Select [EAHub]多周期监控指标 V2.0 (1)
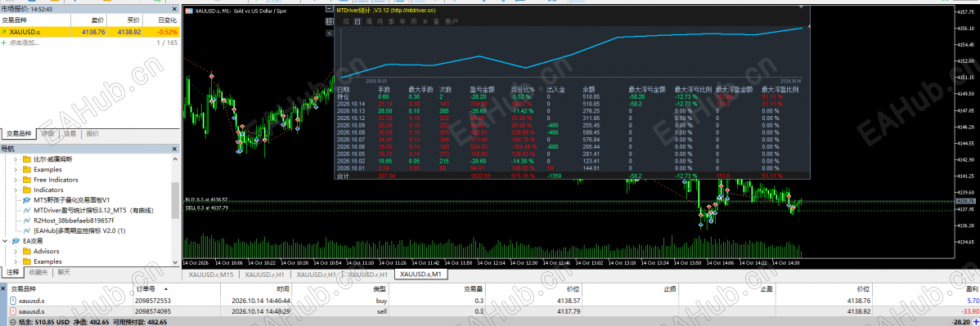Viewport: 980px width, 326px height. click(x=80, y=230)
